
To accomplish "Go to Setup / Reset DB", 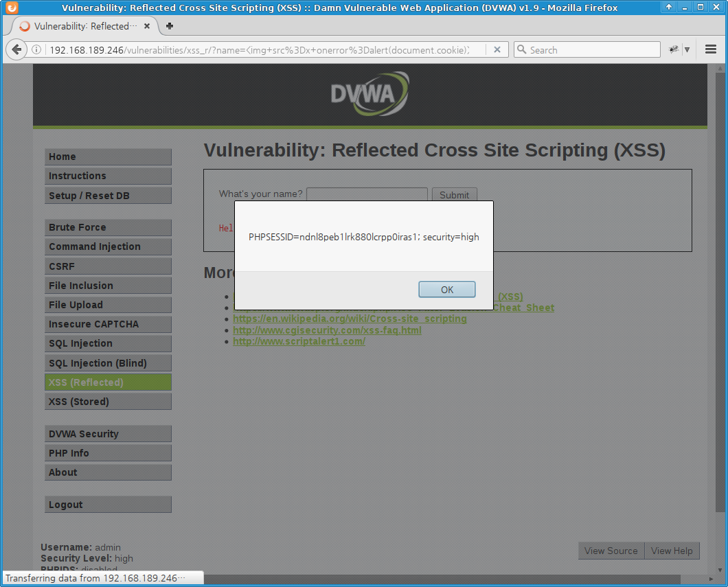I will tap(109, 196).
